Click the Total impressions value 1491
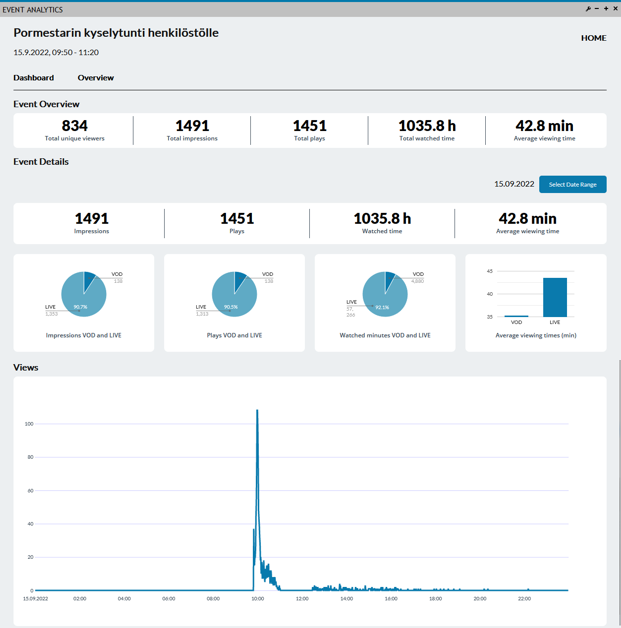This screenshot has height=628, width=621. coord(192,126)
